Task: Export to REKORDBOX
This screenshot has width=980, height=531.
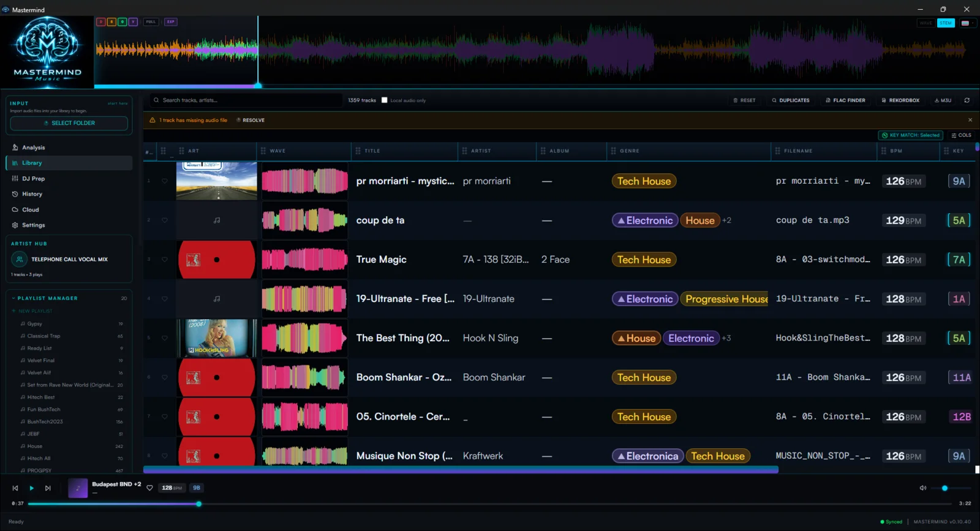Action: (900, 100)
